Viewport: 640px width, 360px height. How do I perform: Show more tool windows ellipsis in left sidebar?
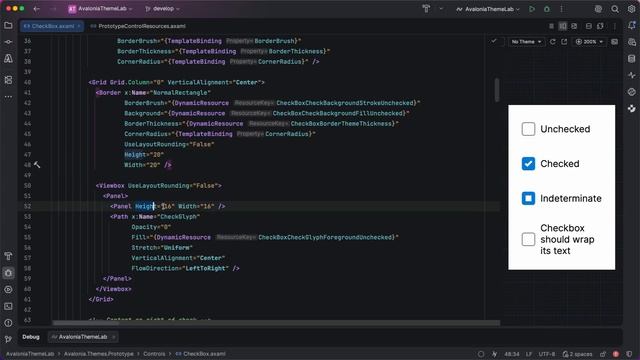[x=8, y=97]
